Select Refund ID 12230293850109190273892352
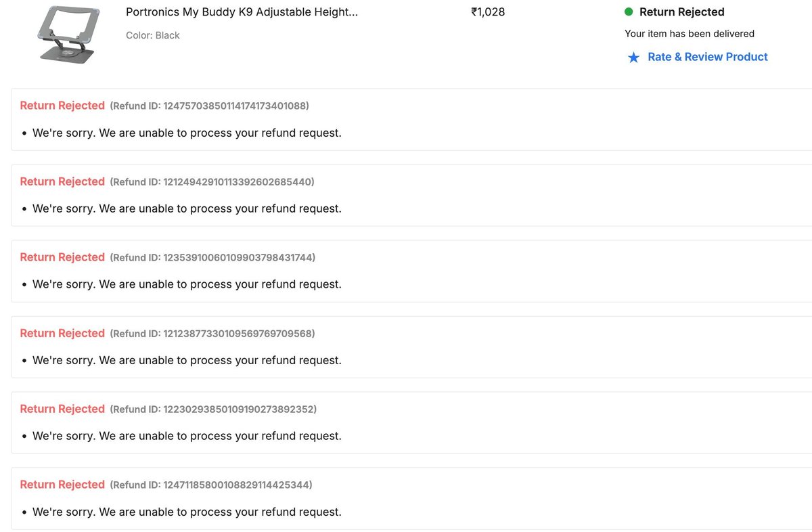Image resolution: width=812 pixels, height=532 pixels. pyautogui.click(x=213, y=409)
